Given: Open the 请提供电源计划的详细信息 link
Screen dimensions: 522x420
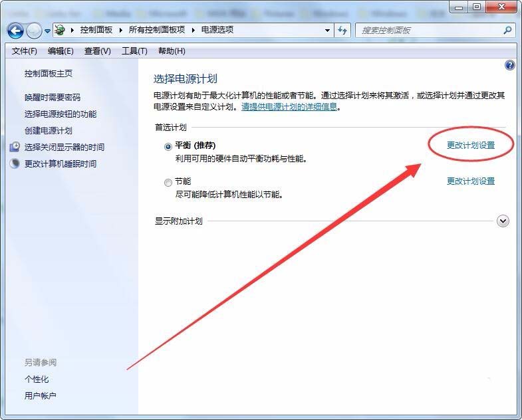Looking at the screenshot, I should click(x=289, y=106).
